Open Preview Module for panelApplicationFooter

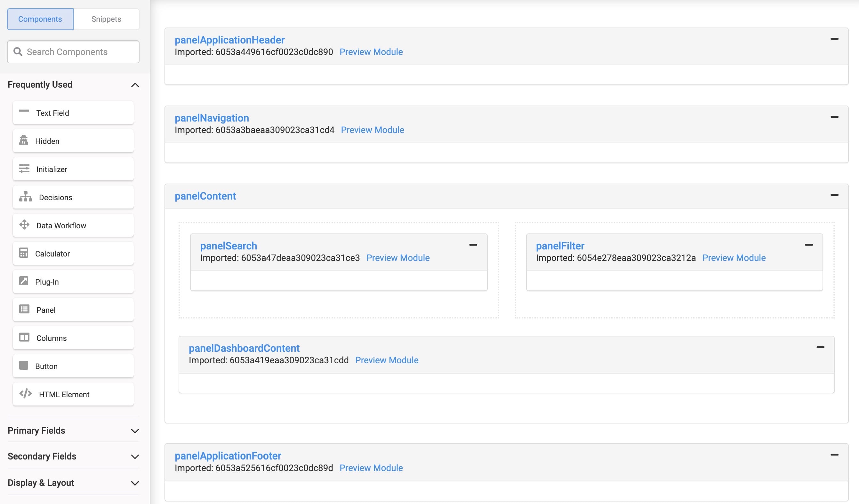371,468
